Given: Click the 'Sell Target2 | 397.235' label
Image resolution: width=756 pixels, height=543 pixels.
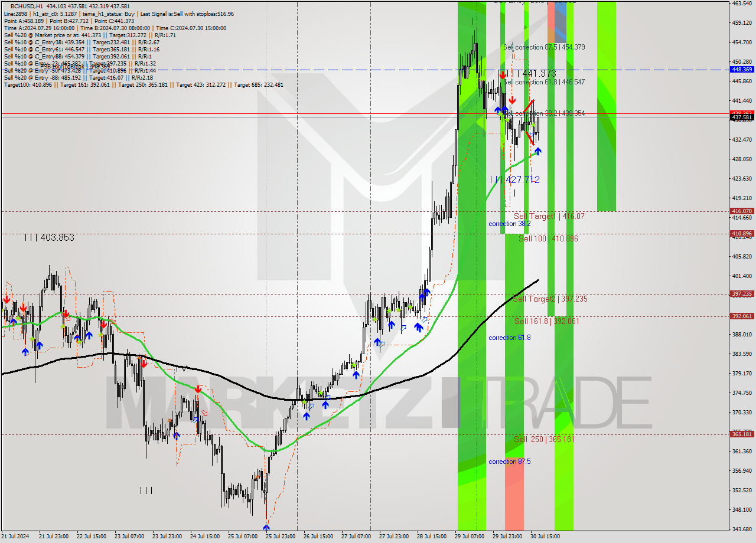Looking at the screenshot, I should click(x=550, y=299).
